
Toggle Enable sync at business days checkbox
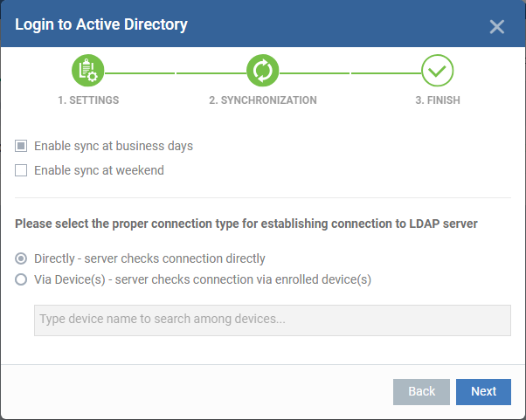(21, 146)
